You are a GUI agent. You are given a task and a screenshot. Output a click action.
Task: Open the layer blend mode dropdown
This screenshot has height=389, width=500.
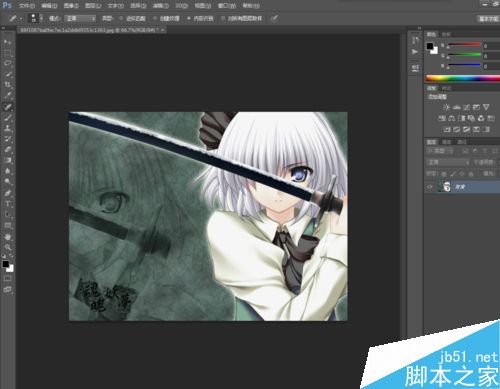point(448,162)
